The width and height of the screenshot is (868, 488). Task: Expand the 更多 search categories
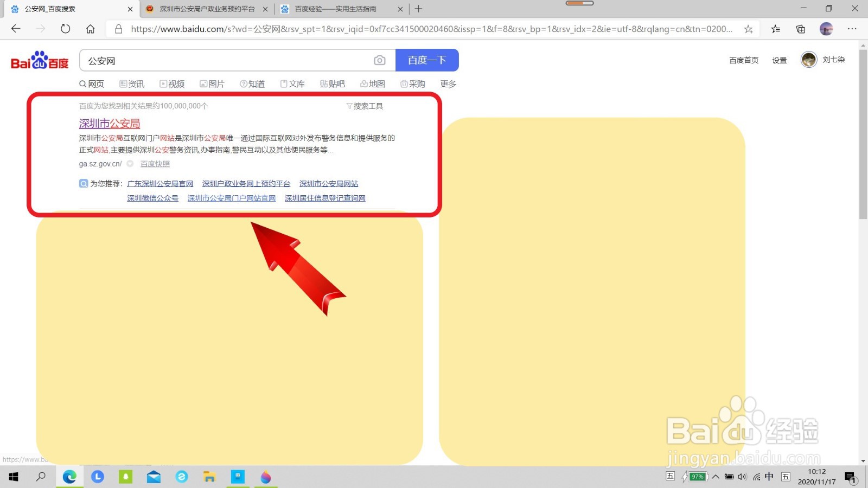(448, 84)
